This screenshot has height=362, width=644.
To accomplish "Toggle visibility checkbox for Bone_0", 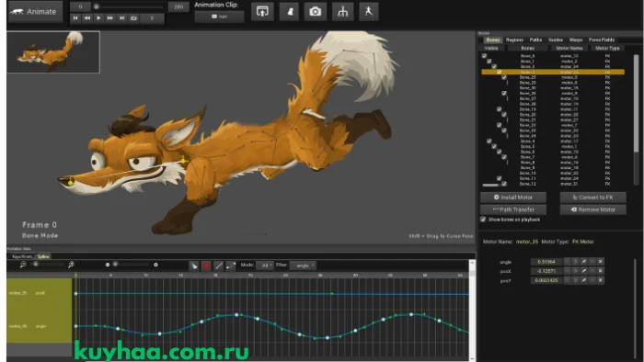I will click(484, 56).
